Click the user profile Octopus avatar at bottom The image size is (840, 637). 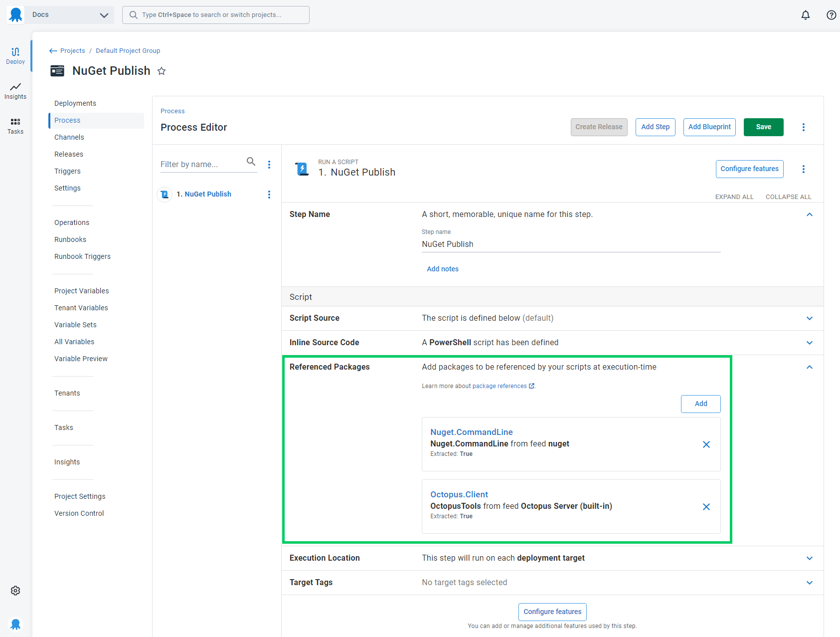point(15,624)
